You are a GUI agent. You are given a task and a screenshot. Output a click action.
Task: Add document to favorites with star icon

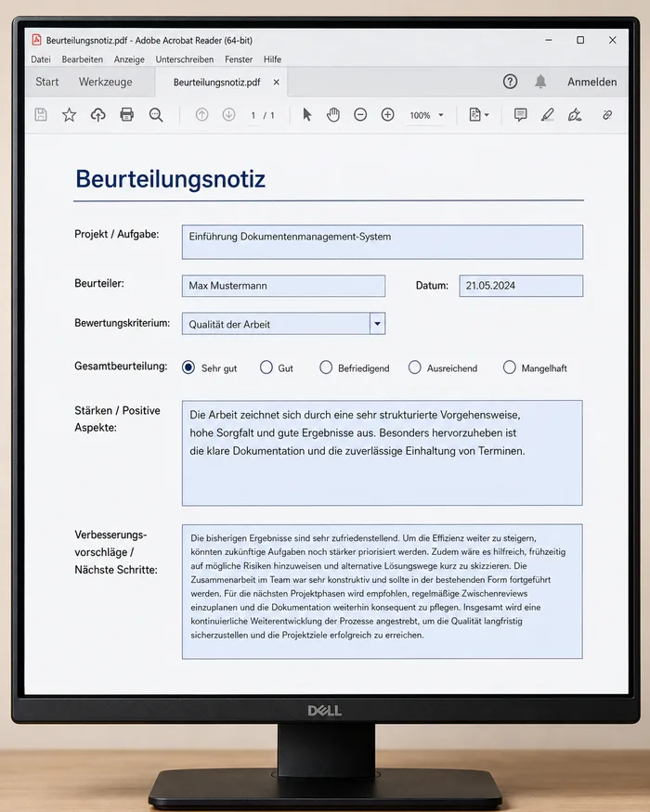tap(69, 115)
